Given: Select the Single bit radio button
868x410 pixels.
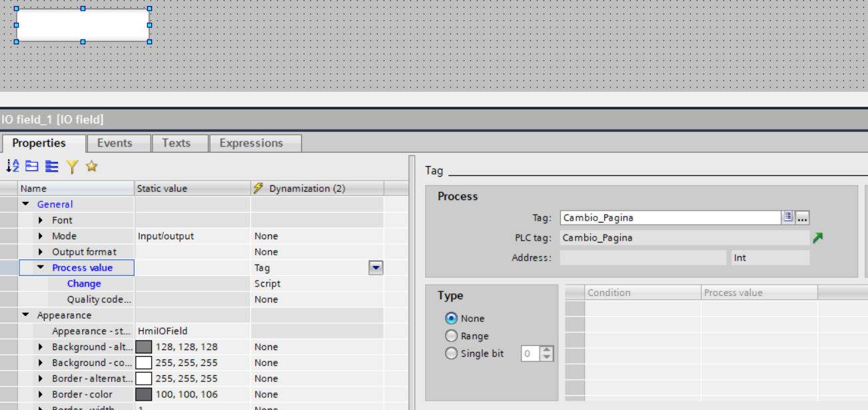Looking at the screenshot, I should (452, 353).
